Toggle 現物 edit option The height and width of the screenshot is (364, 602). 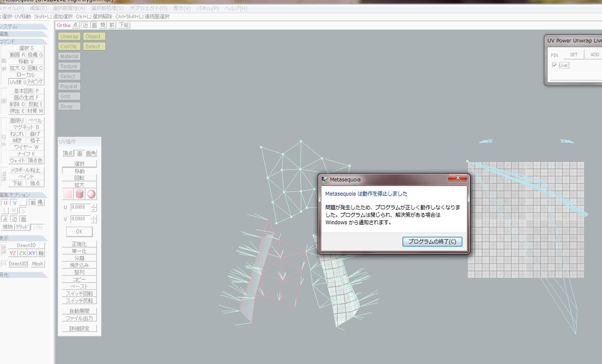[8, 227]
